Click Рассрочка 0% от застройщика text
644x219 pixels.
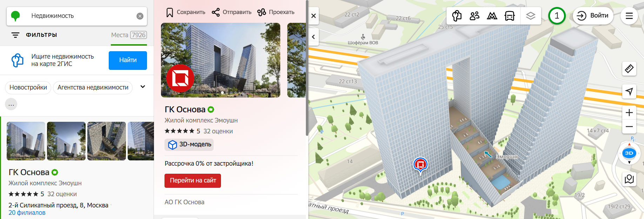pos(209,164)
